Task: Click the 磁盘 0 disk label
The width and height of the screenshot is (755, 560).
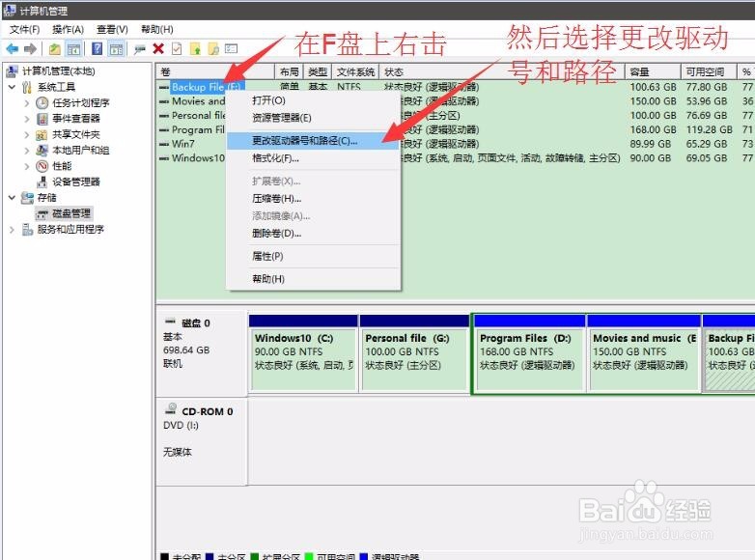Action: coord(195,323)
